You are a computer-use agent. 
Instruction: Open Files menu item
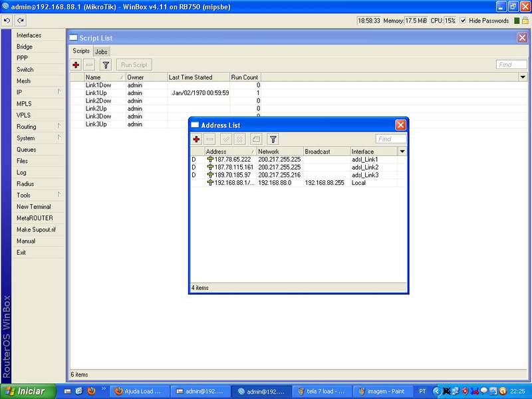(x=39, y=161)
